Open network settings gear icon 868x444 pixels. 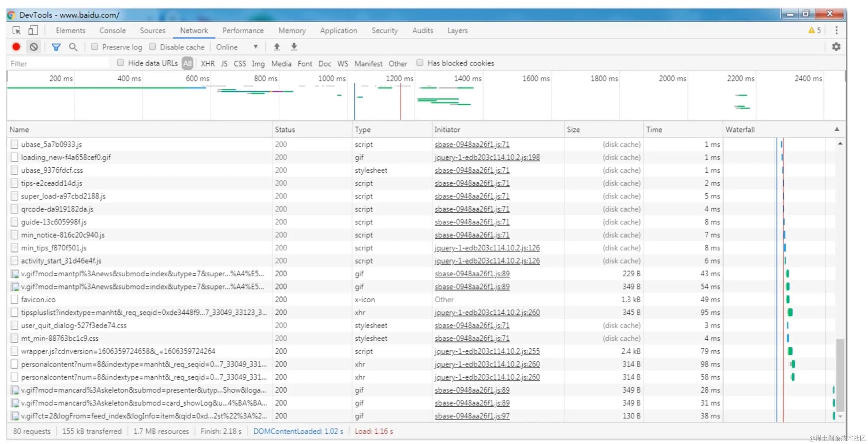836,47
